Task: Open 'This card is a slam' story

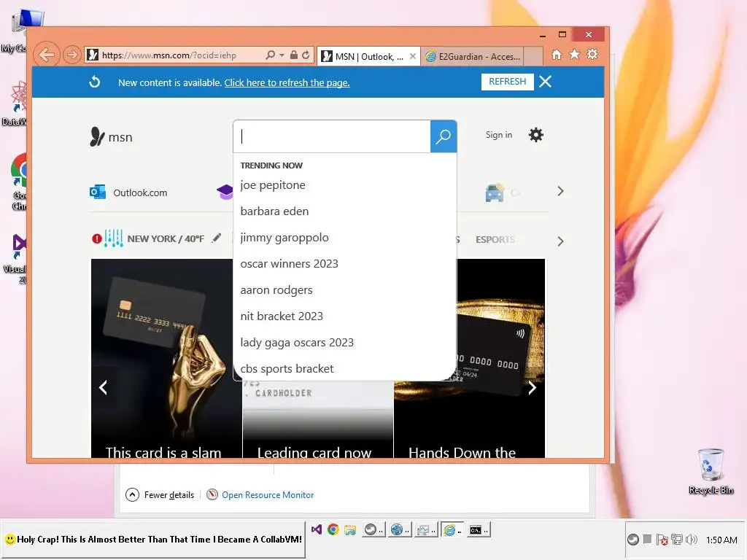Action: pos(163,451)
